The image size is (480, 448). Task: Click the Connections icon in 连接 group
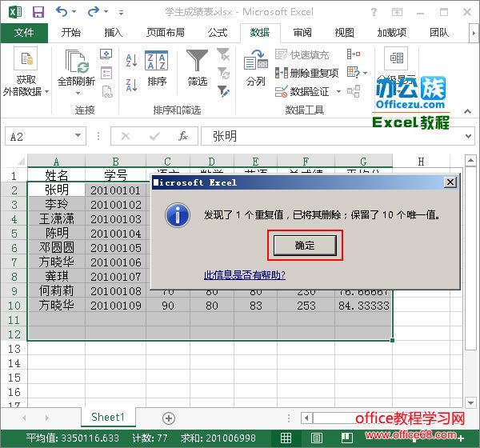(x=106, y=54)
